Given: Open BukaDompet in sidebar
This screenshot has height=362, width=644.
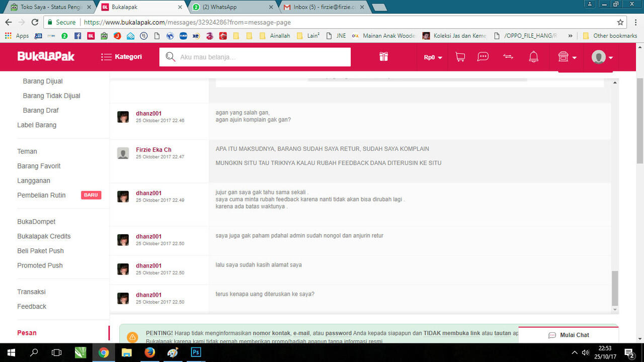Looking at the screenshot, I should coord(36,222).
